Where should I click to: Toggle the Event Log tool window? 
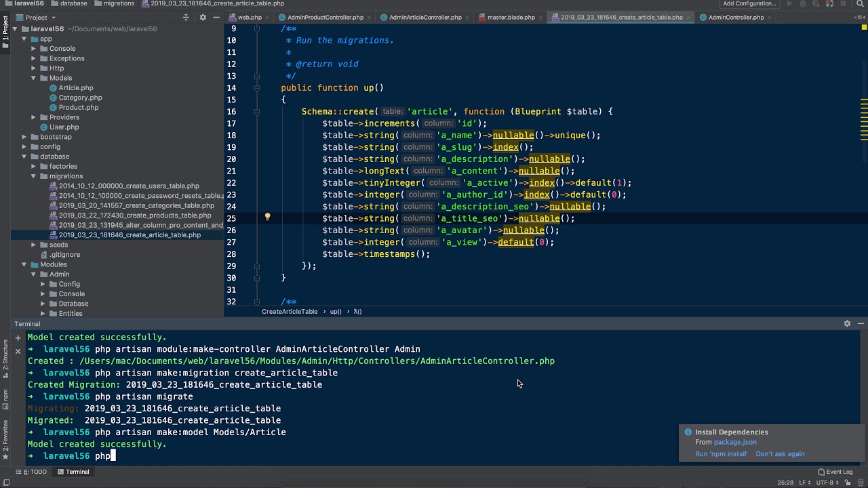point(835,472)
